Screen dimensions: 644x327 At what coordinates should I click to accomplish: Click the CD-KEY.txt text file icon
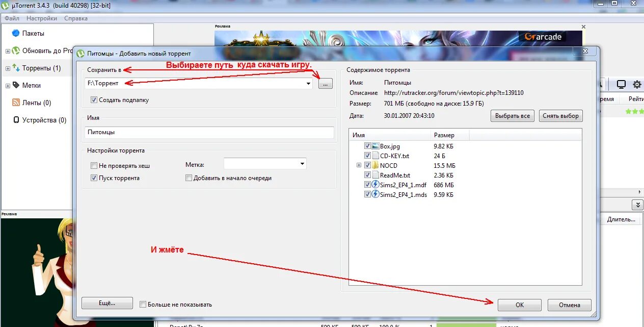(x=375, y=156)
